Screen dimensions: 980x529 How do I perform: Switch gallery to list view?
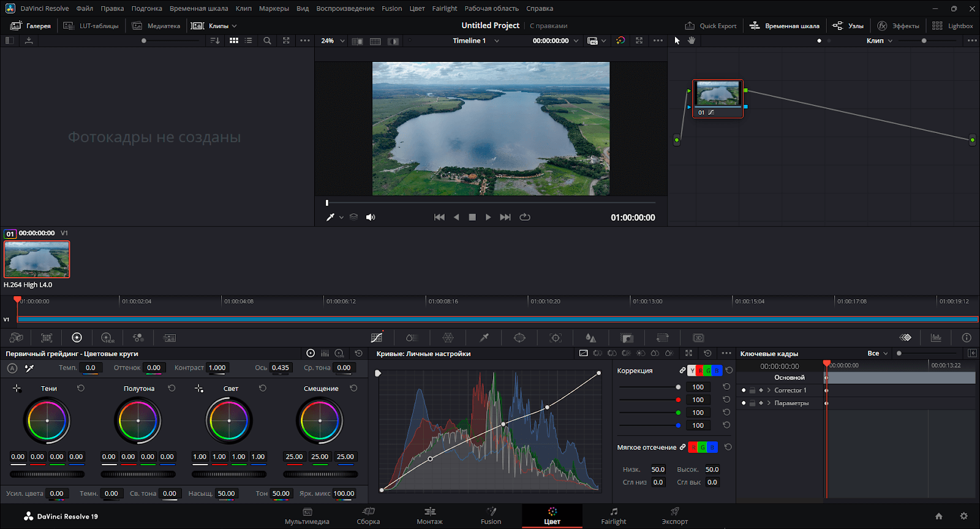pos(249,40)
